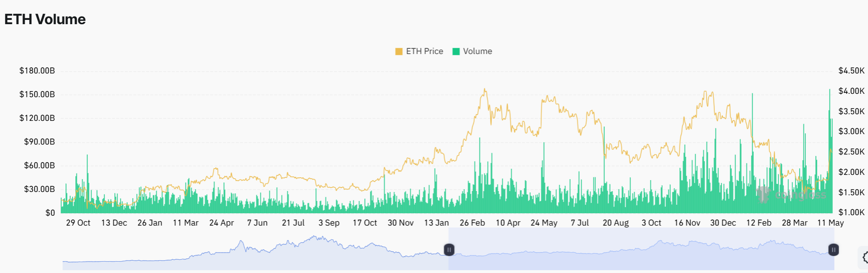
Task: Click the left range slider handle
Action: click(449, 249)
